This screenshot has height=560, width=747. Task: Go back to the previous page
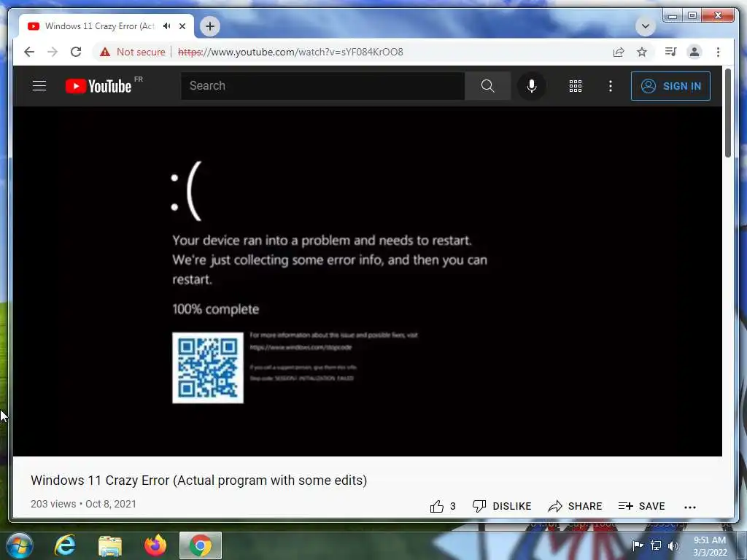[x=29, y=52]
